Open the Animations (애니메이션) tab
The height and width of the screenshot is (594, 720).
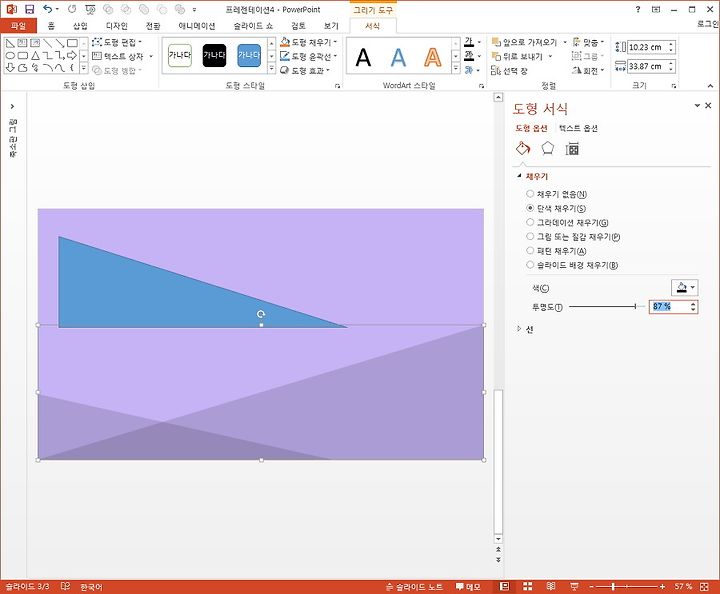(x=197, y=26)
